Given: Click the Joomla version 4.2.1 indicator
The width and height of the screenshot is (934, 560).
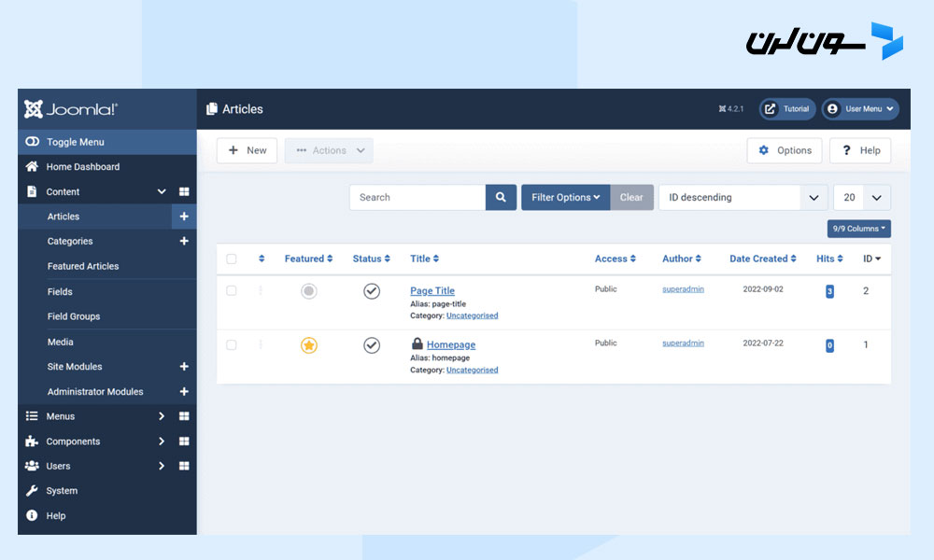Looking at the screenshot, I should (731, 109).
